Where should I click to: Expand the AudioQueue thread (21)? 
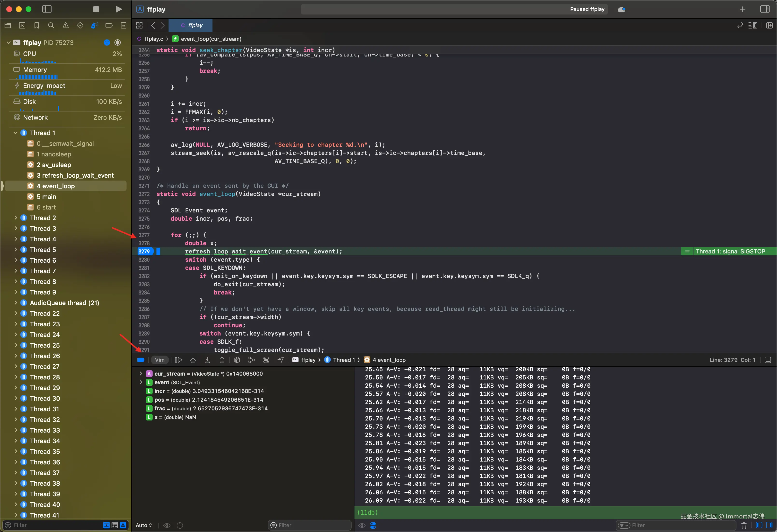tap(15, 303)
